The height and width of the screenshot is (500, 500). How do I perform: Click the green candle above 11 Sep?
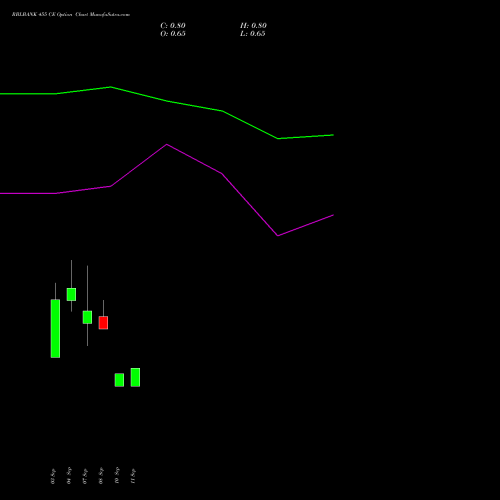[x=135, y=377]
